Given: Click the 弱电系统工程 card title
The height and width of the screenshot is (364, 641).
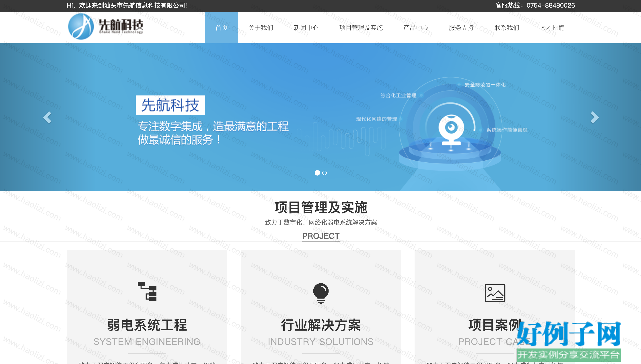Looking at the screenshot, I should click(x=147, y=325).
